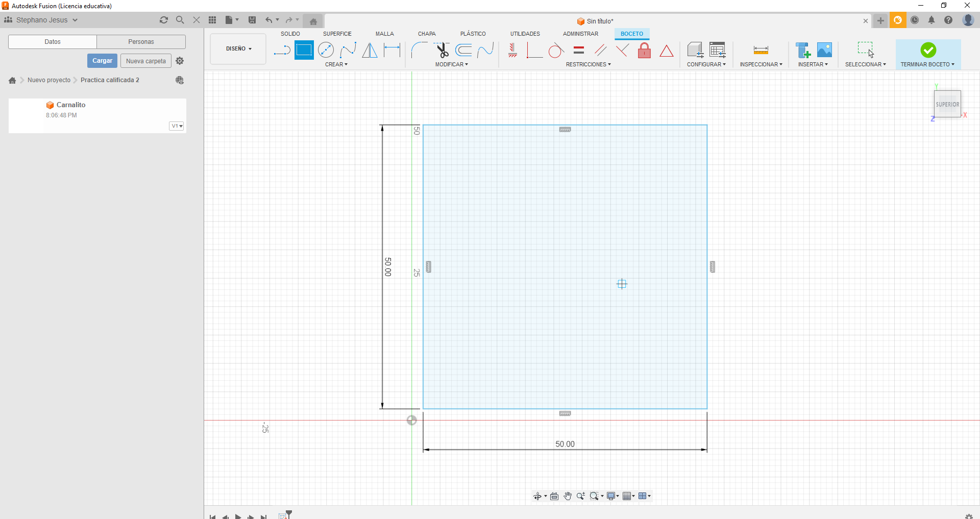Expand the MODIFICAR menu
This screenshot has height=519, width=980.
pyautogui.click(x=452, y=64)
